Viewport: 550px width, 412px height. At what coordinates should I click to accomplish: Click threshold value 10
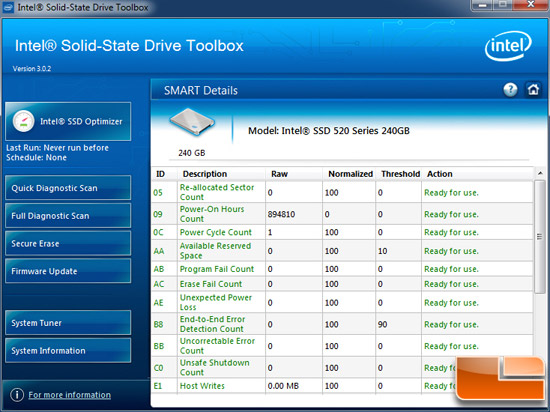pyautogui.click(x=382, y=251)
